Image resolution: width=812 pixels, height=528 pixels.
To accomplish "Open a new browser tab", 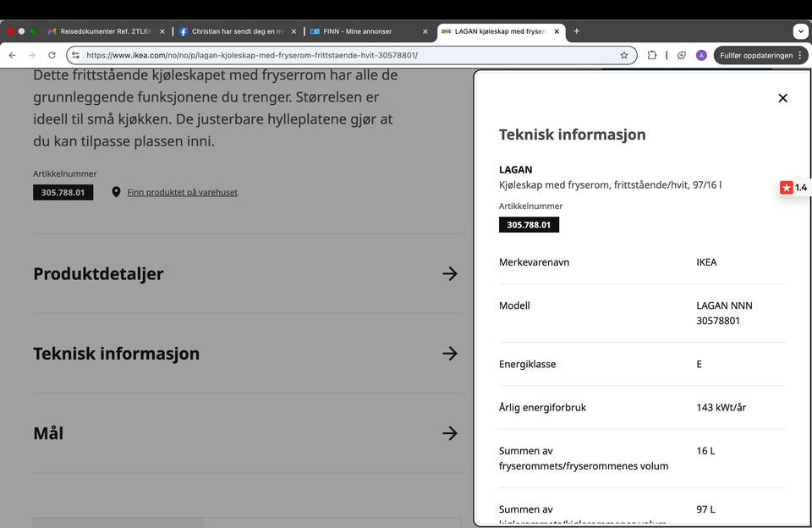I will click(x=576, y=31).
